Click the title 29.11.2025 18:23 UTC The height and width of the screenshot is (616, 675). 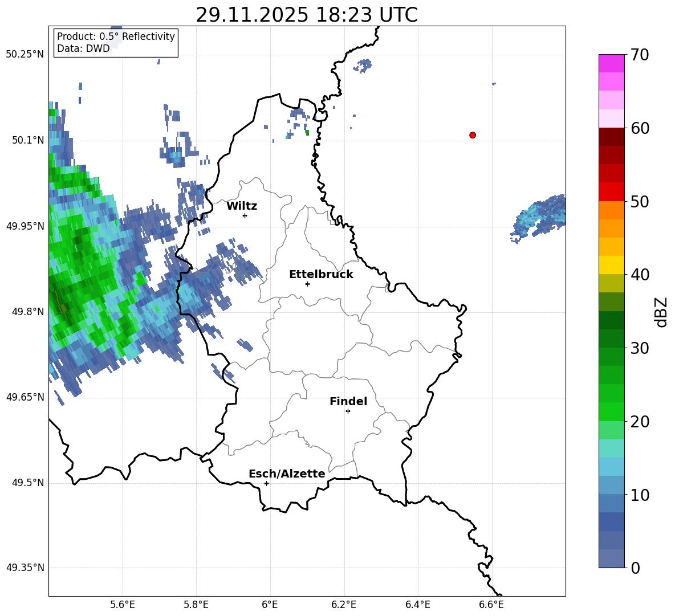point(307,15)
